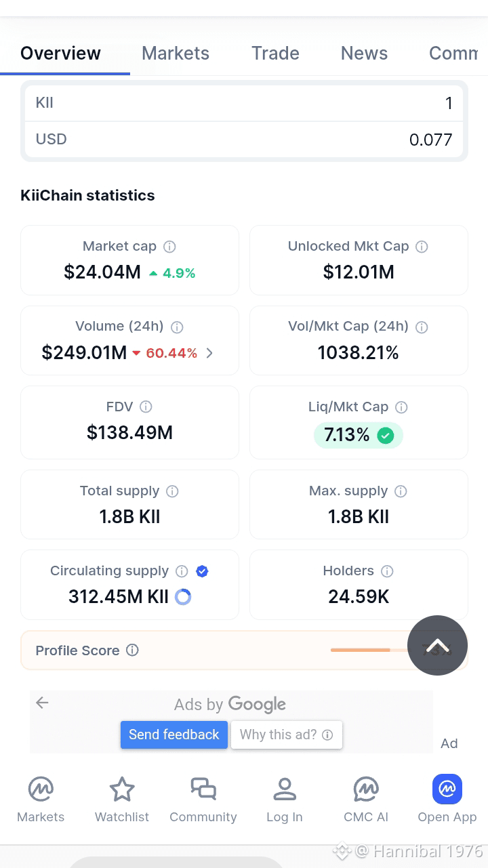Click the Send feedback button
This screenshot has width=488, height=868.
tap(174, 735)
